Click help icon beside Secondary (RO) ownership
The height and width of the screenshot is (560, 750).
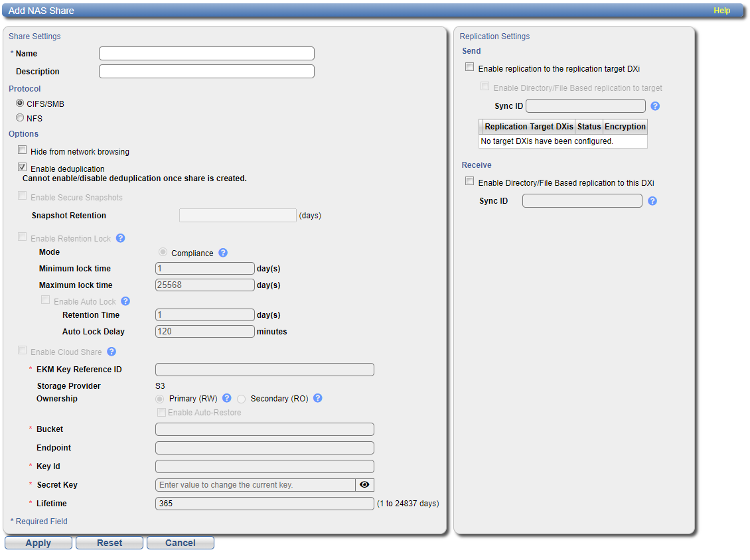pyautogui.click(x=317, y=398)
